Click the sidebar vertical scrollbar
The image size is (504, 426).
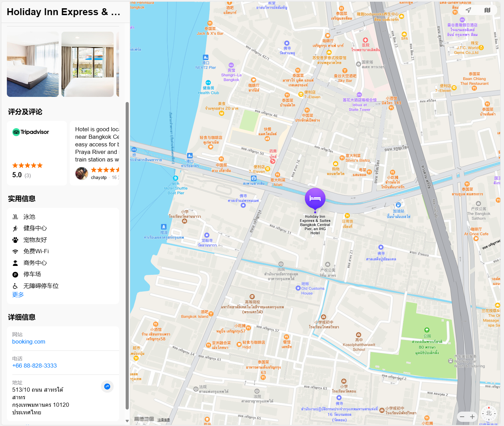(x=127, y=256)
